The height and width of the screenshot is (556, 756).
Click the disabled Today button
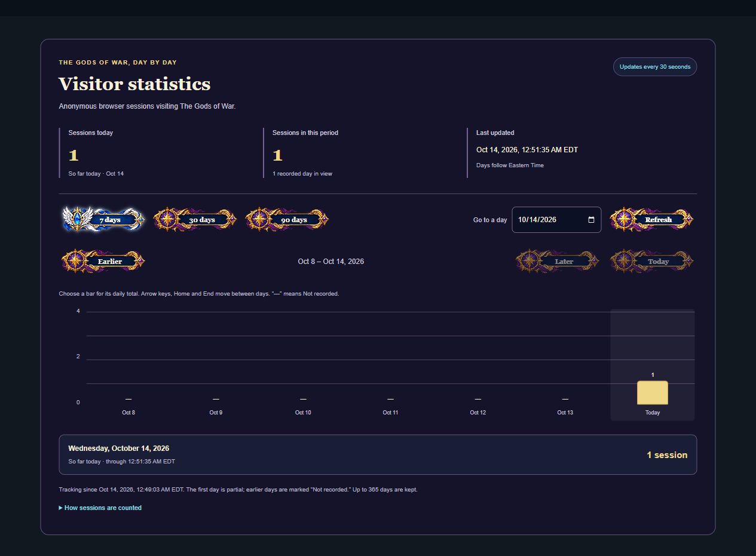coord(651,261)
